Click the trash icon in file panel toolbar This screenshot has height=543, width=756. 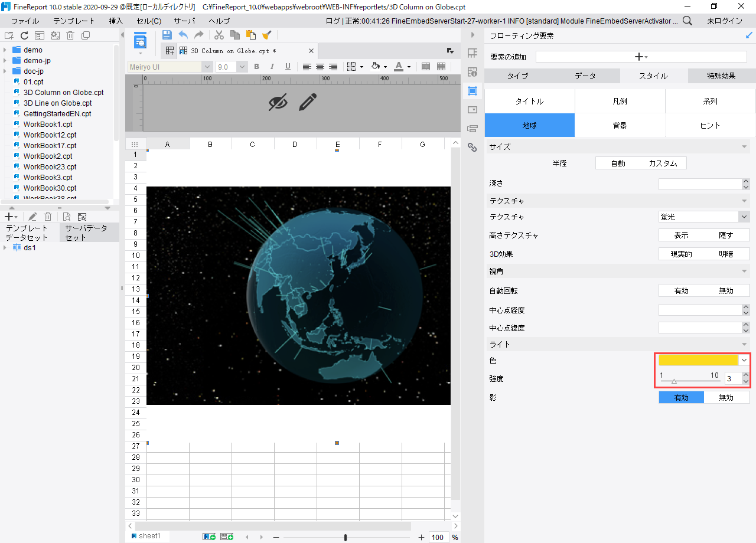pos(70,35)
